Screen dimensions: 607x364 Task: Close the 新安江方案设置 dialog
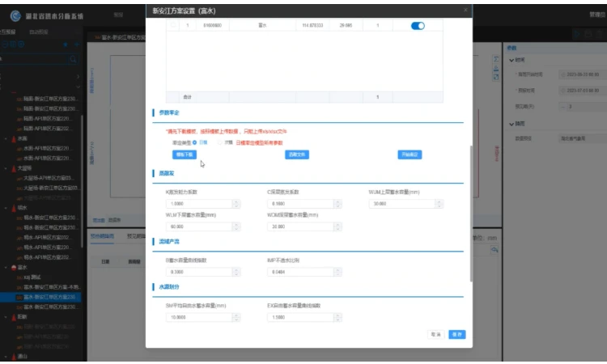click(465, 10)
